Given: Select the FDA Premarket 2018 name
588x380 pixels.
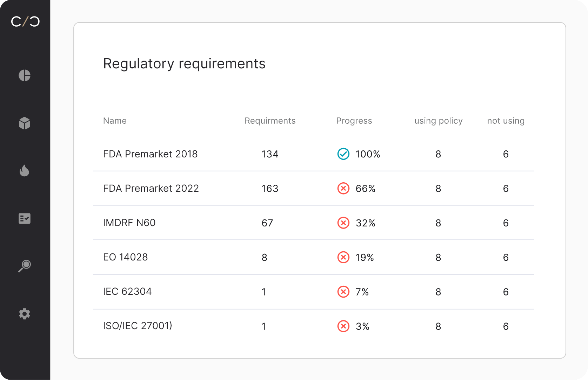Looking at the screenshot, I should tap(150, 154).
